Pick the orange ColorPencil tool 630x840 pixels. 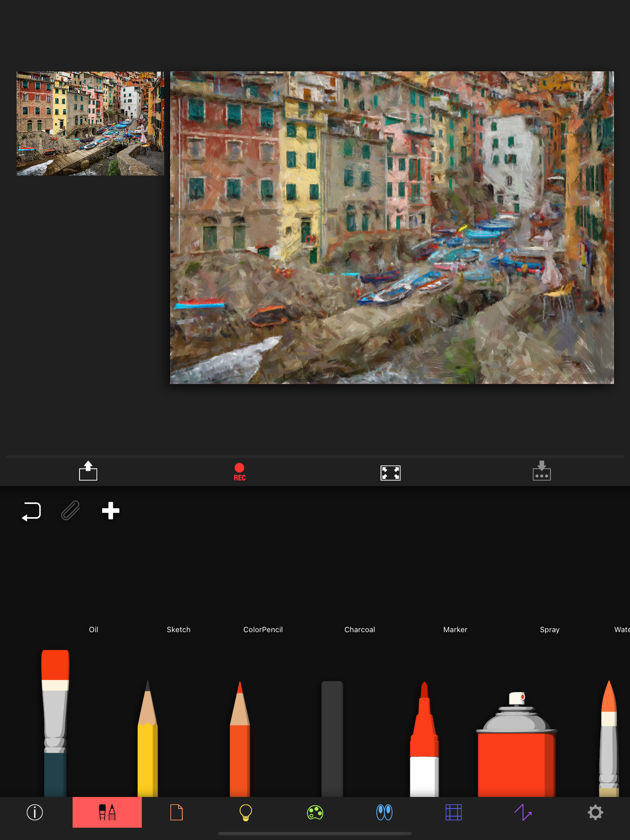(x=240, y=740)
